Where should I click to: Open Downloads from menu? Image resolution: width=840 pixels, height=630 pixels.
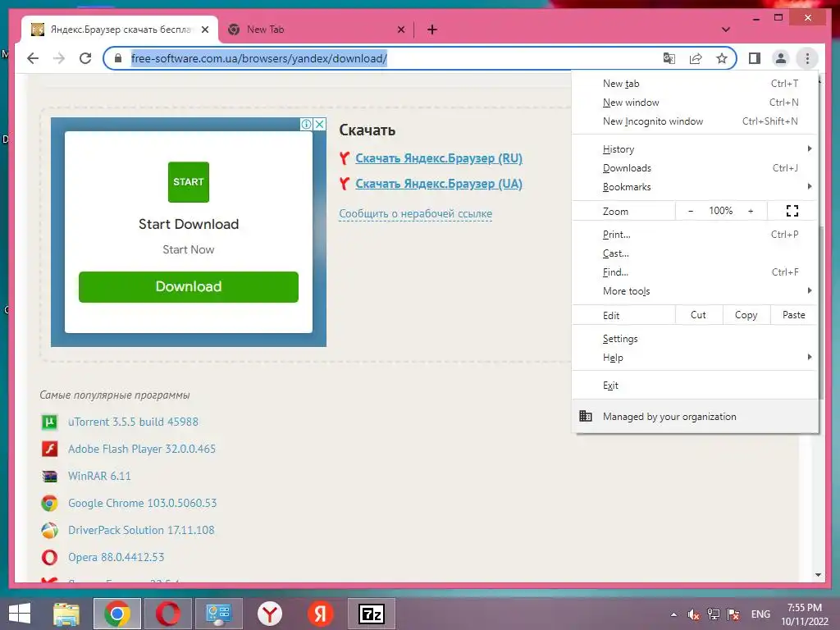click(x=696, y=168)
